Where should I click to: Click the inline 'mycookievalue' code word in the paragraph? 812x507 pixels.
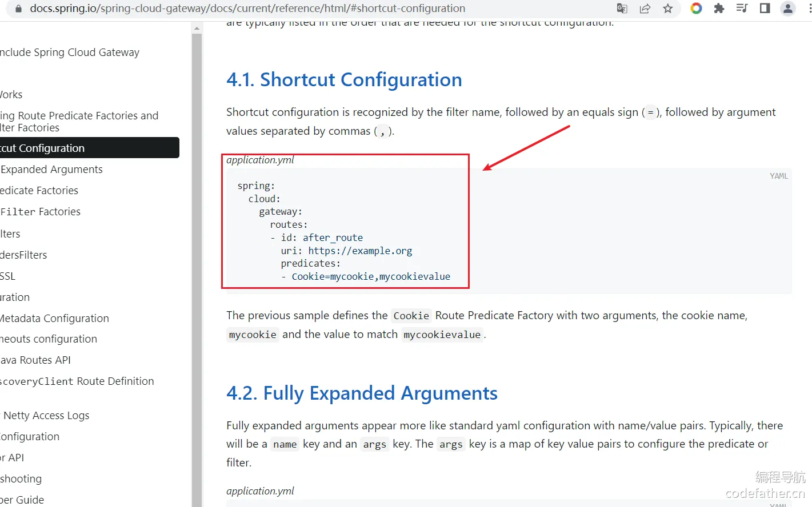tap(442, 335)
